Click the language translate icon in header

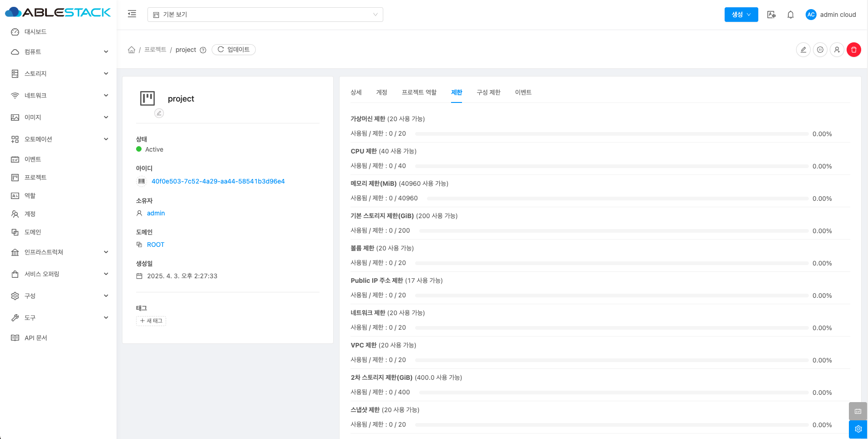click(771, 15)
